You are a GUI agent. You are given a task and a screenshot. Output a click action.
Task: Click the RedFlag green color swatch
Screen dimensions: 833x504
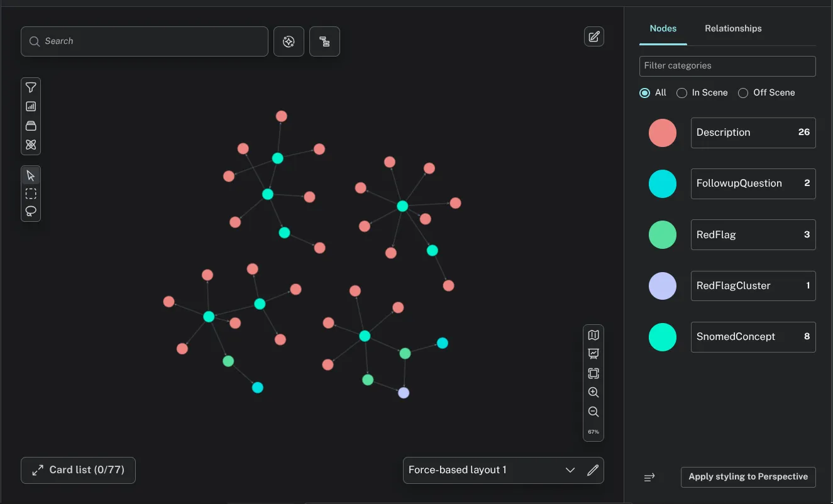pyautogui.click(x=663, y=235)
